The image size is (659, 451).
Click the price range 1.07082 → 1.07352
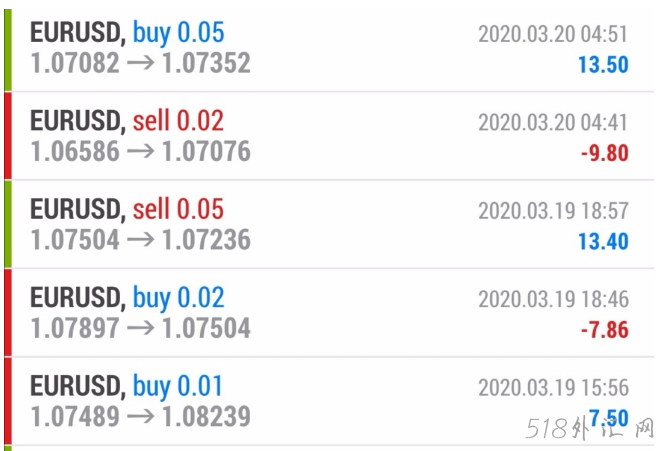tap(140, 64)
